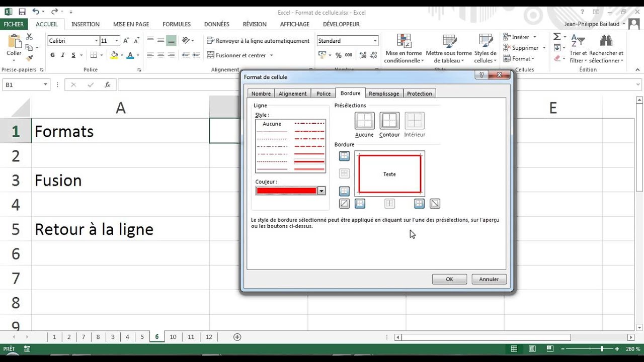Click the AutoSum sigma icon

point(557,37)
